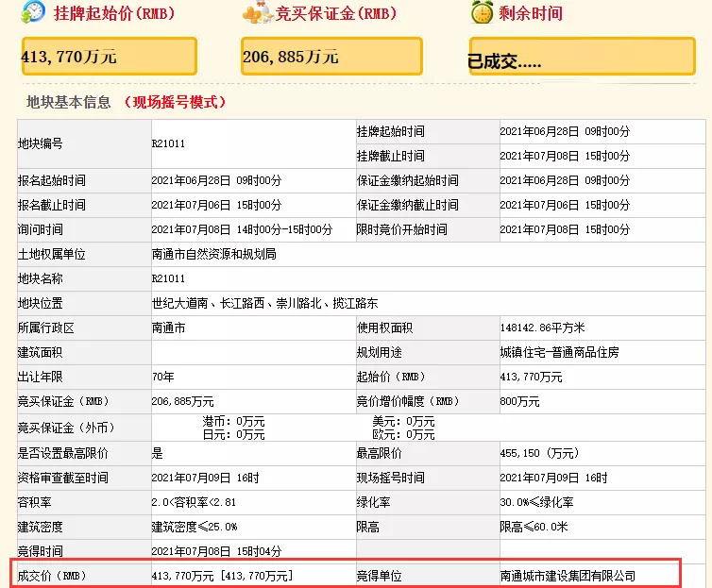Click the 413,770万元 starting price box
The image size is (712, 588).
[110, 57]
